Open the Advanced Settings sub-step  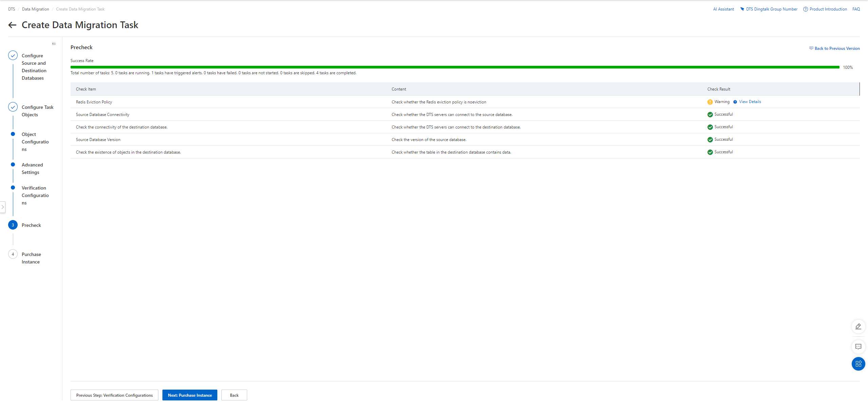coord(32,169)
